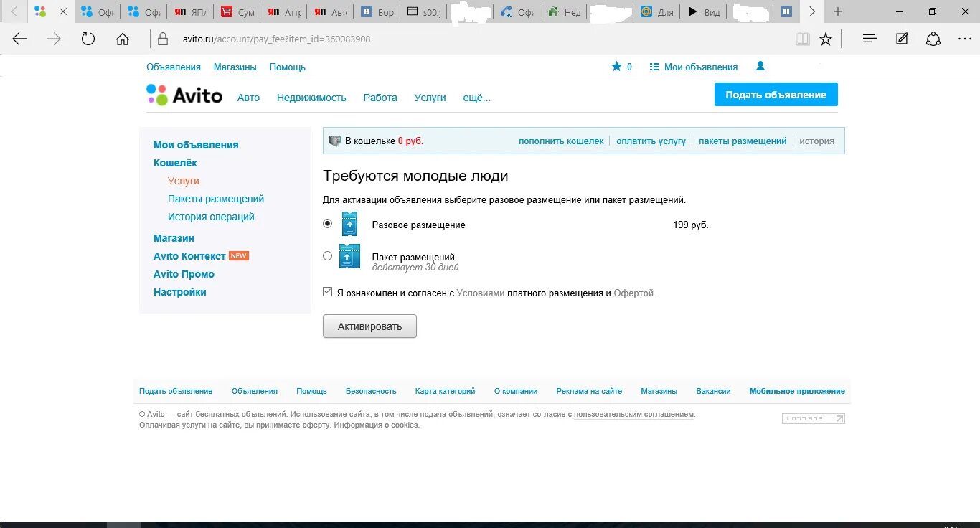Click the user profile icon in header
This screenshot has width=980, height=528.
[760, 66]
